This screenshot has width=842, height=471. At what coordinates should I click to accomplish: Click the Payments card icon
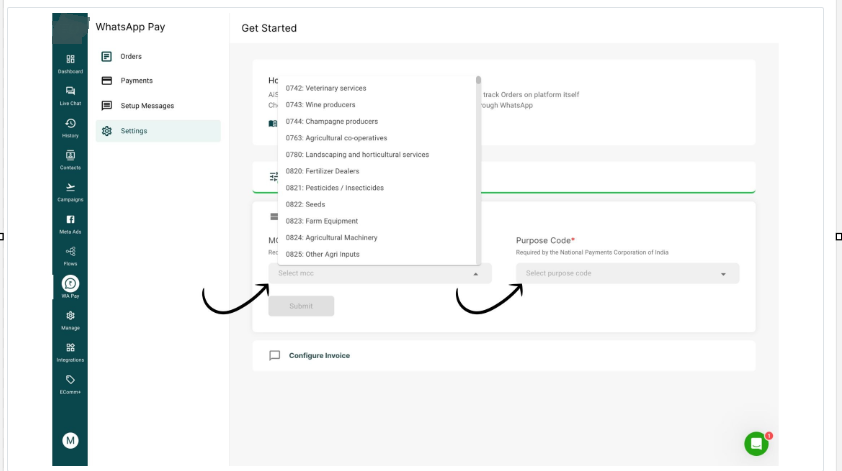click(x=107, y=81)
